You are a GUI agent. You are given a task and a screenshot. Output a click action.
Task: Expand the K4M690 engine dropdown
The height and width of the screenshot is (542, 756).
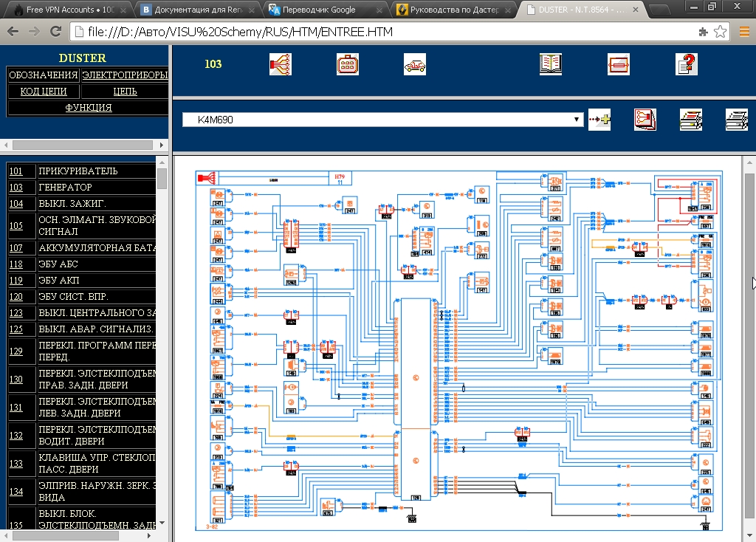point(577,120)
